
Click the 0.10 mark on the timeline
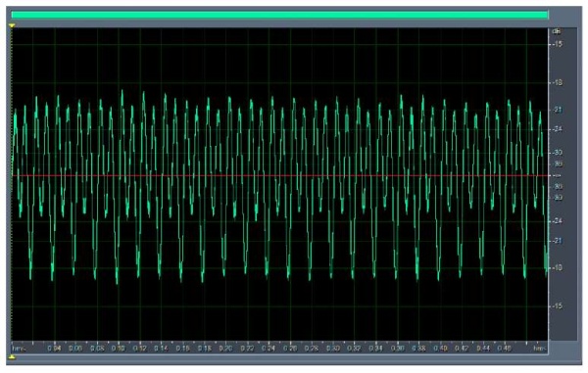coord(119,349)
